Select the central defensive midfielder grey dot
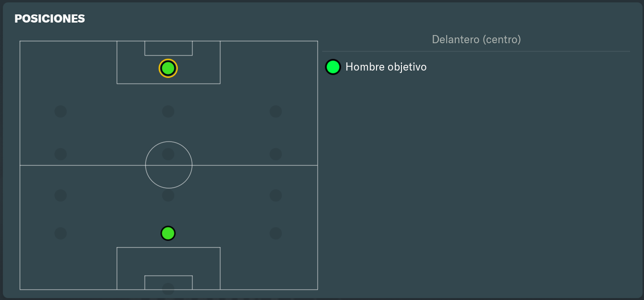Viewport: 644px width, 300px height. [x=168, y=195]
